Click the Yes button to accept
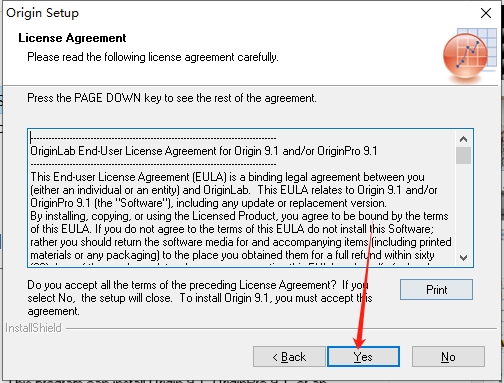Image resolution: width=504 pixels, height=383 pixels. pyautogui.click(x=363, y=356)
